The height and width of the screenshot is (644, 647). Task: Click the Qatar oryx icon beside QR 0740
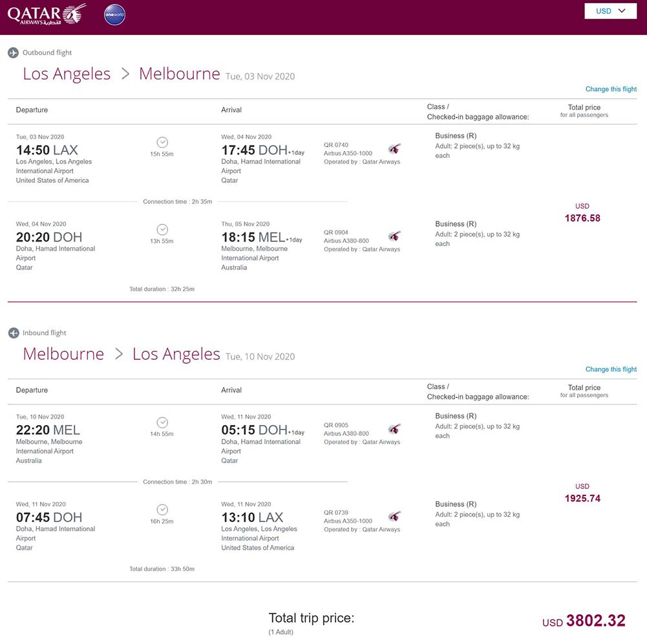pyautogui.click(x=394, y=149)
